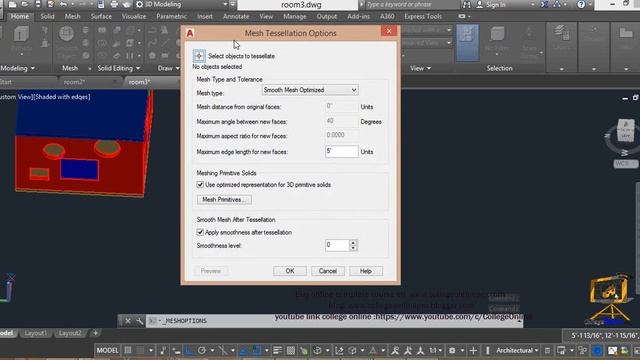Toggle Use optimized representation for 3D primitive solids
This screenshot has width=640, height=360.
point(200,184)
